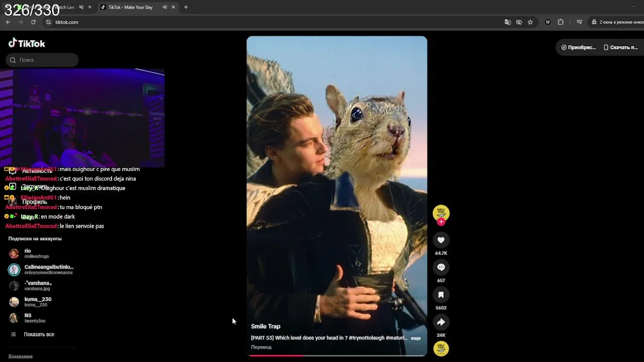Open a new browser tab
Viewport: 644px width, 362px height.
pyautogui.click(x=186, y=7)
